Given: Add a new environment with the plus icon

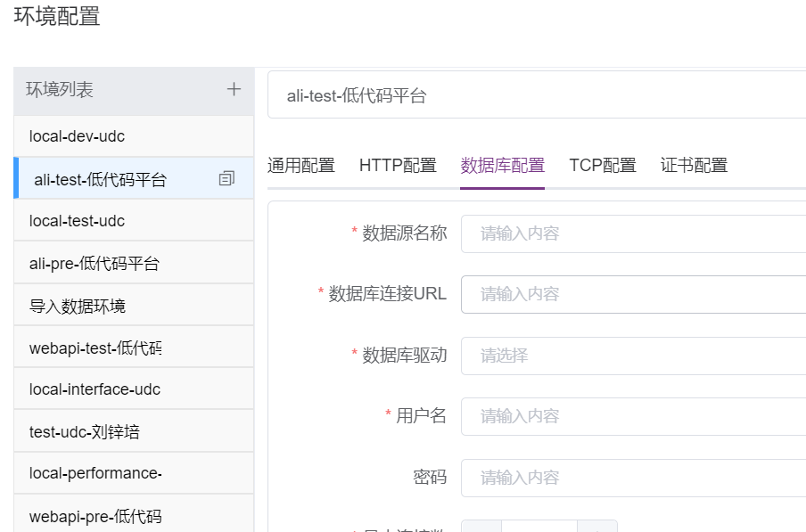Looking at the screenshot, I should (234, 89).
